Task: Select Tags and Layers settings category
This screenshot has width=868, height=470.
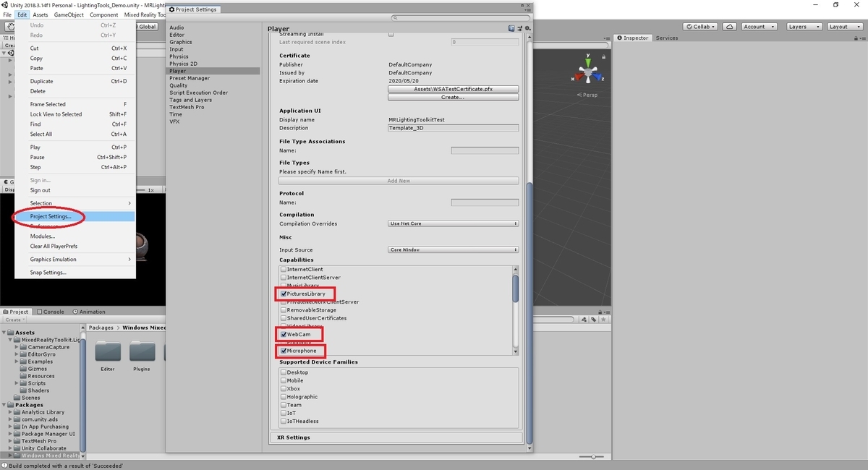Action: point(191,100)
